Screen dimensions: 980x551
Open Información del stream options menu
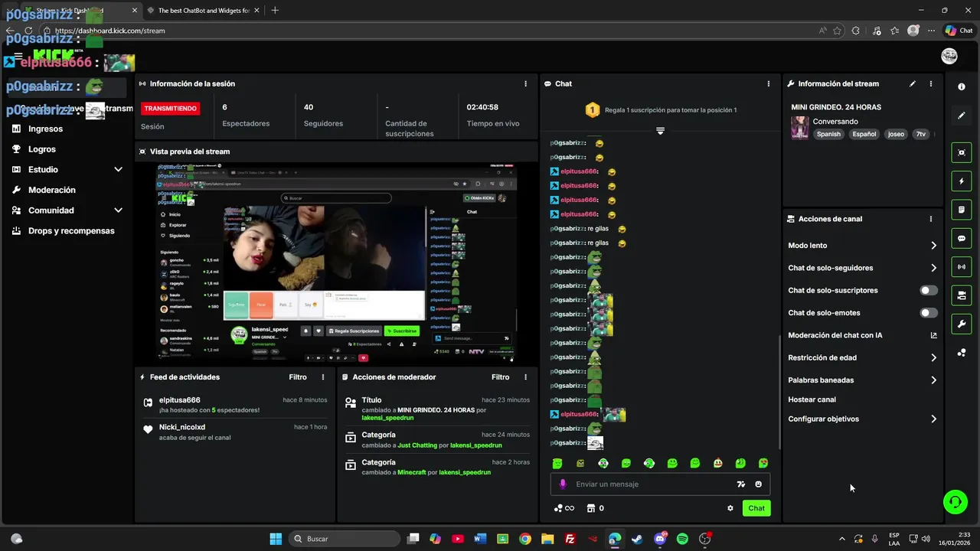pyautogui.click(x=931, y=83)
